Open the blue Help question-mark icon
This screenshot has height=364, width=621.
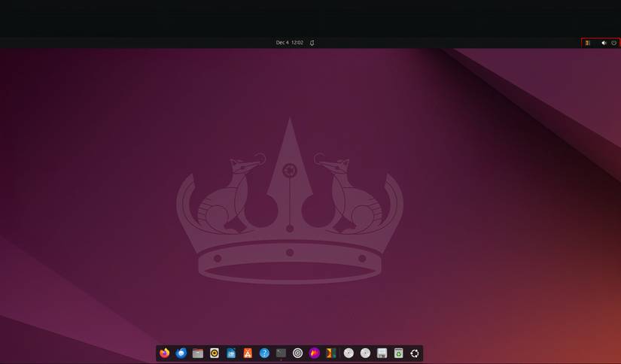click(264, 353)
